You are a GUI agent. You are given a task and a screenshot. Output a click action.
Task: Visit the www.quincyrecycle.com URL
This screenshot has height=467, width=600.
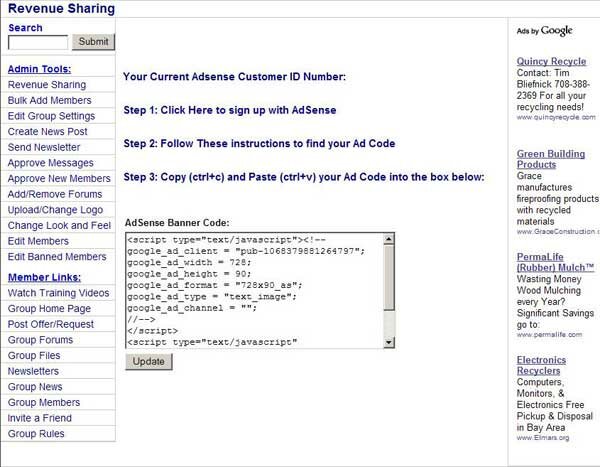pyautogui.click(x=556, y=117)
